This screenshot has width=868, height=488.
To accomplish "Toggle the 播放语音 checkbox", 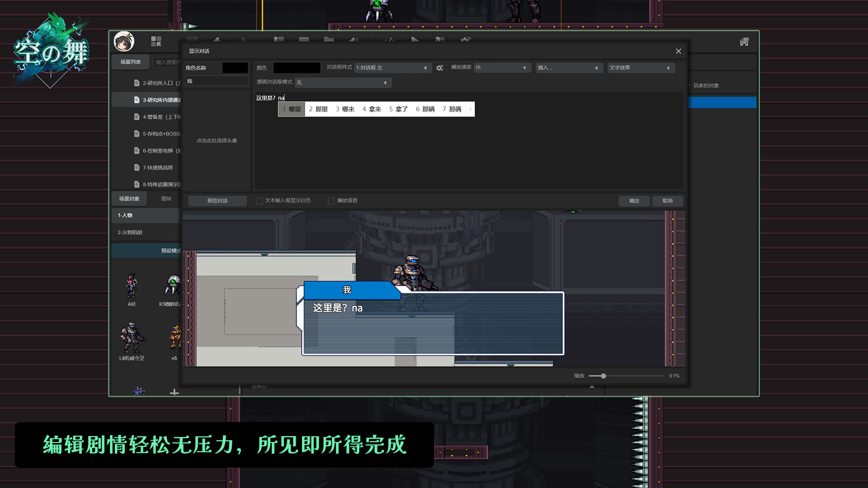I will tap(331, 201).
